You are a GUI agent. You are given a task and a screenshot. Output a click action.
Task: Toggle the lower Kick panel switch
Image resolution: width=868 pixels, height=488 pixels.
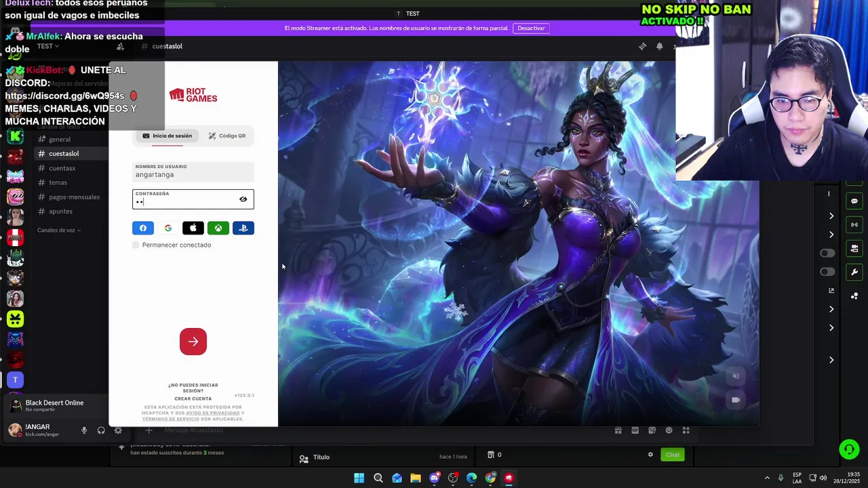tap(827, 272)
